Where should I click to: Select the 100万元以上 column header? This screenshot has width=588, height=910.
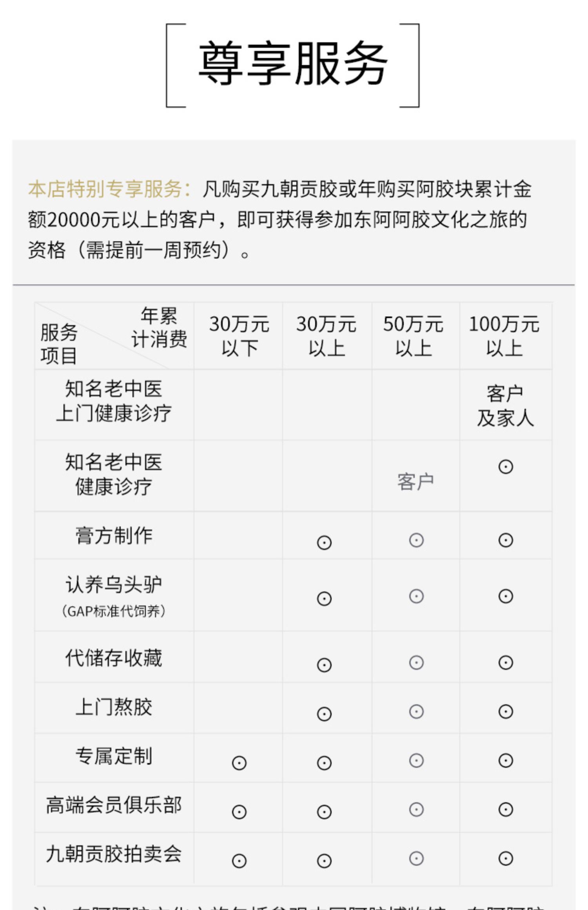click(x=504, y=336)
